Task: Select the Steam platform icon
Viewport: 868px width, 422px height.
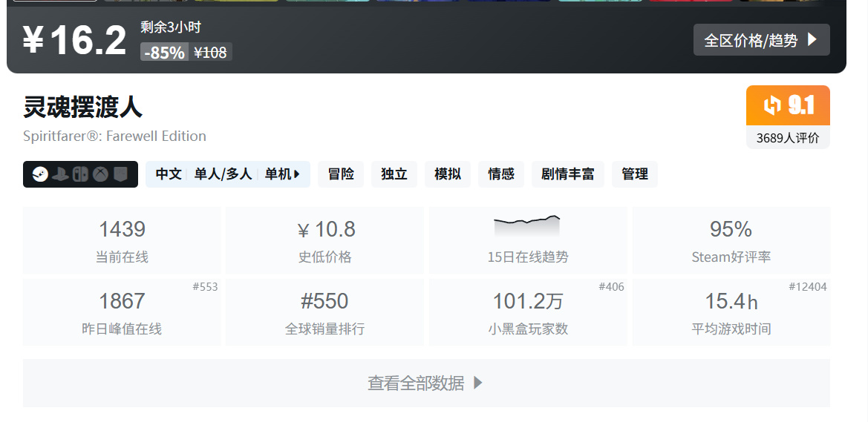Action: point(40,174)
